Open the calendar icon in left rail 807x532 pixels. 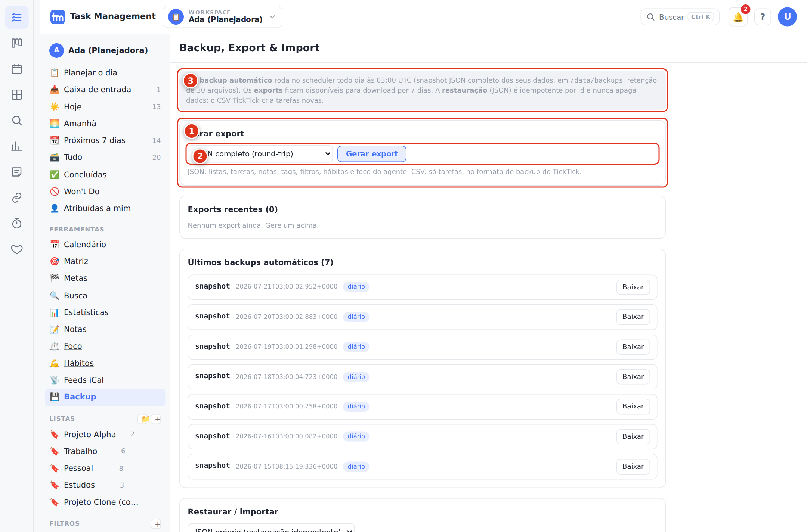coord(17,69)
